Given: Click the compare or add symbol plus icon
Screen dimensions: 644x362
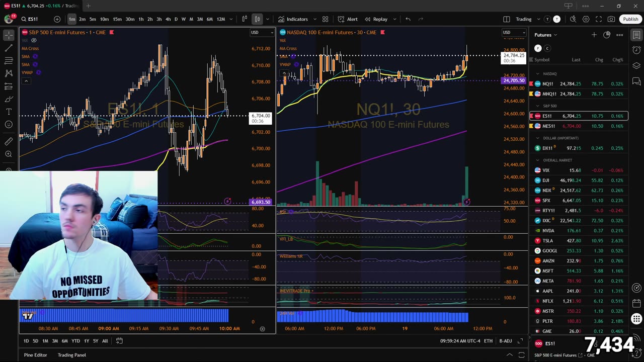Looking at the screenshot, I should click(57, 19).
